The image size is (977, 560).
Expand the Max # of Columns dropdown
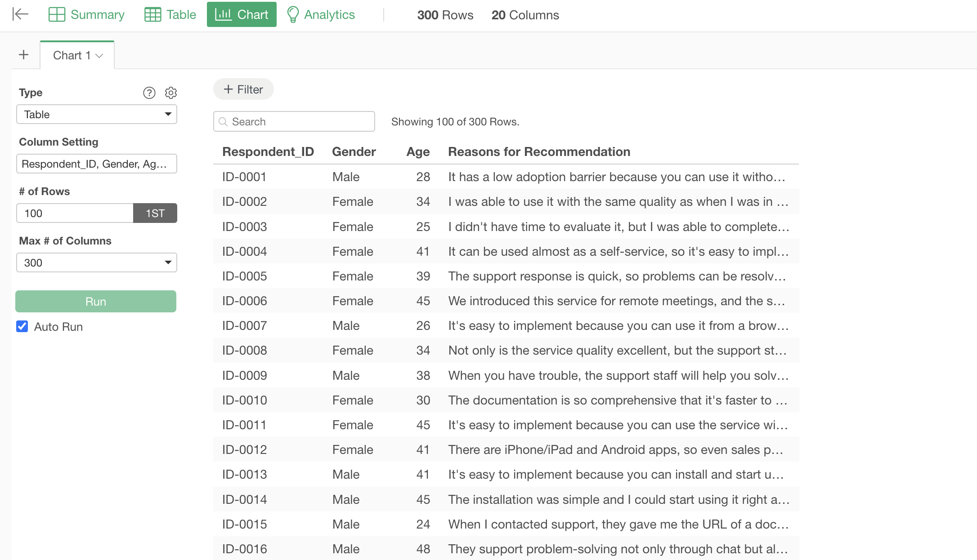click(x=96, y=262)
